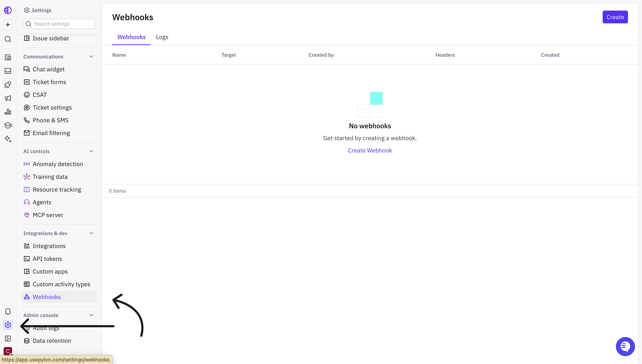Open the Pylon logo home icon
Image resolution: width=642 pixels, height=364 pixels.
tap(8, 10)
